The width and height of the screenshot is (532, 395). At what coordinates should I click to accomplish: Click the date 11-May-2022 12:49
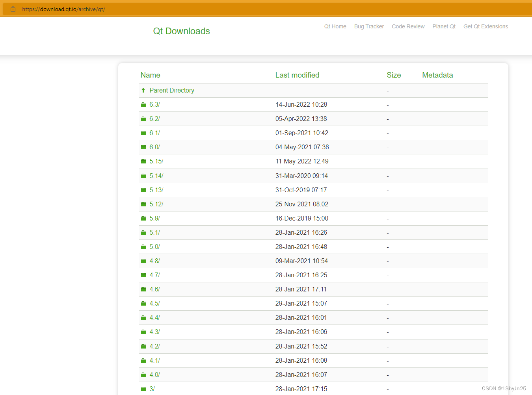click(302, 161)
